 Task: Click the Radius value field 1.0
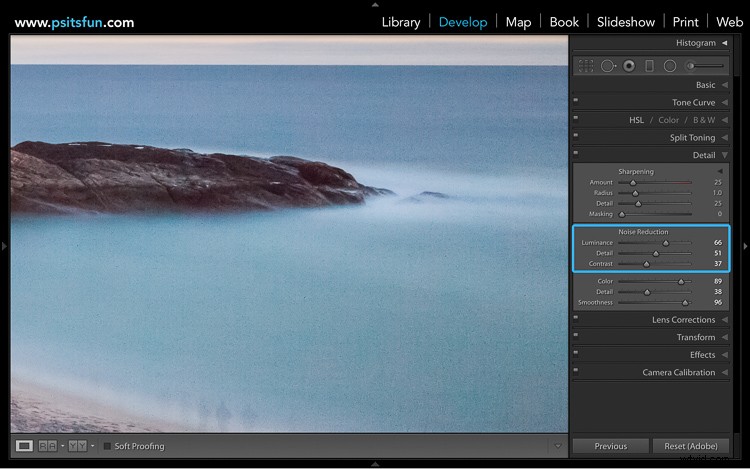tap(717, 193)
